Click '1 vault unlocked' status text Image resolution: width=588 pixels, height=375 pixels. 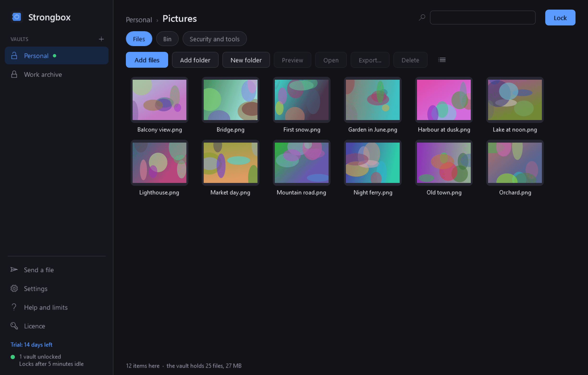point(40,357)
